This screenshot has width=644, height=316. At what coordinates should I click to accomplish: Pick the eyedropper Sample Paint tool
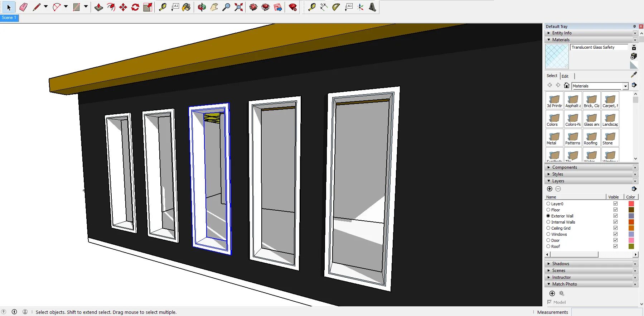click(x=634, y=75)
